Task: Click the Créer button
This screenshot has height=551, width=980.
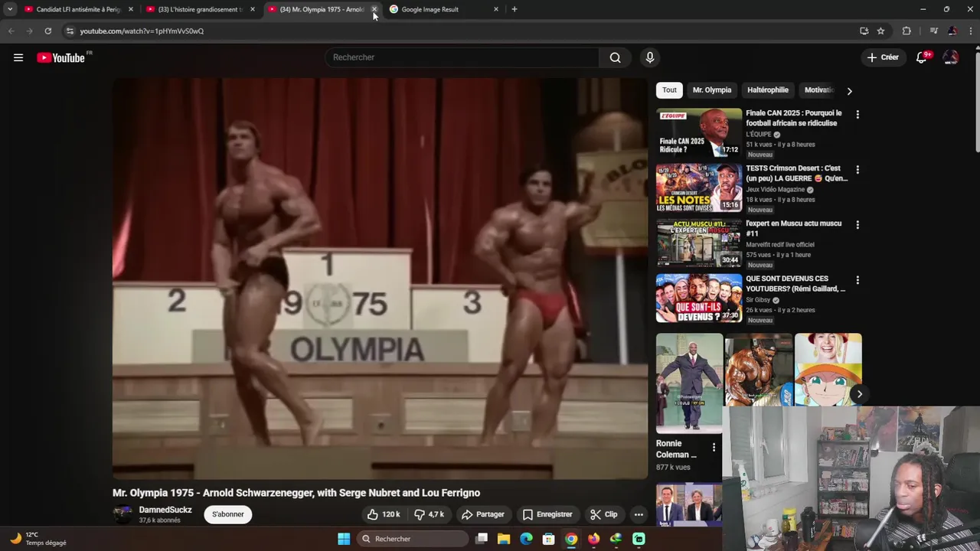Action: 883,57
